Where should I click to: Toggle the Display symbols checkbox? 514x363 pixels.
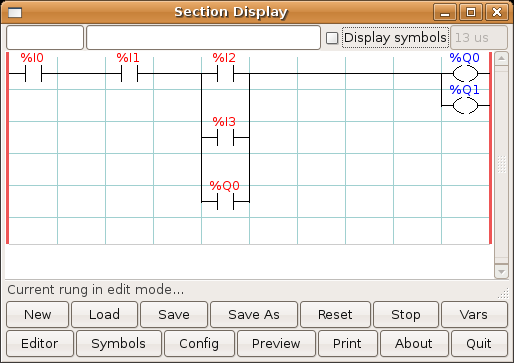(x=332, y=38)
